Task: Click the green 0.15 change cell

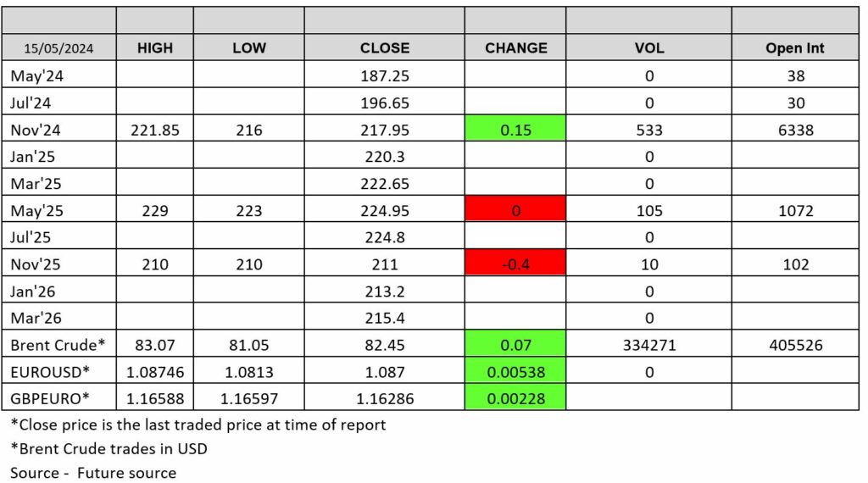Action: [516, 130]
